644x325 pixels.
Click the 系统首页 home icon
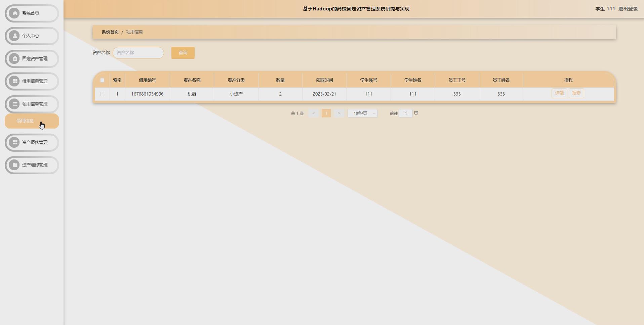pos(14,13)
